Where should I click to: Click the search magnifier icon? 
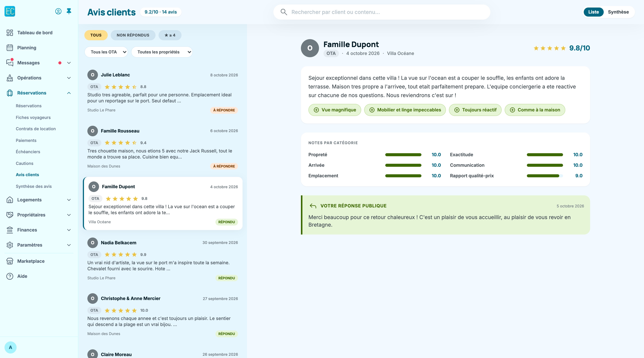(x=284, y=12)
